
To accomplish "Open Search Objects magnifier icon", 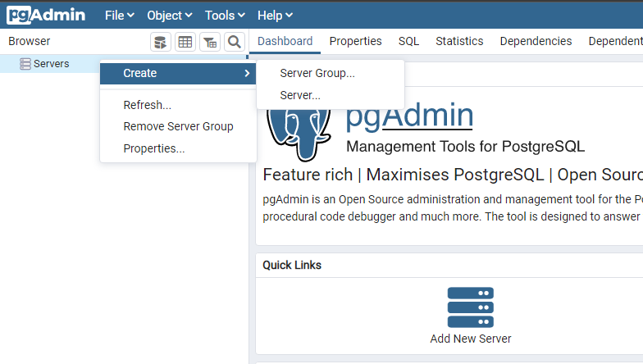I will [x=234, y=42].
